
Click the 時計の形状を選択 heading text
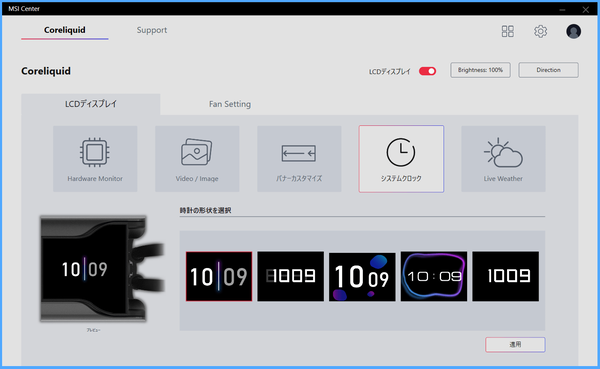pos(205,211)
